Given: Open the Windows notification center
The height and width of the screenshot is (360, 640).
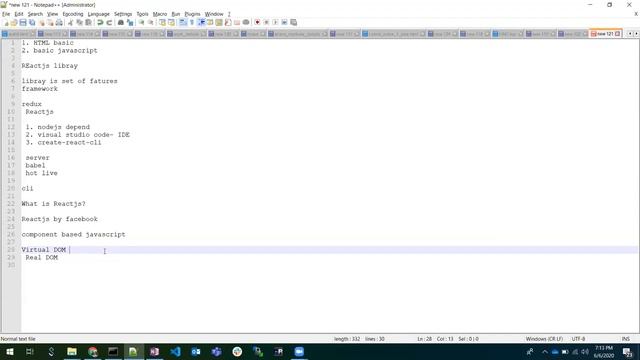Looking at the screenshot, I should (x=627, y=351).
